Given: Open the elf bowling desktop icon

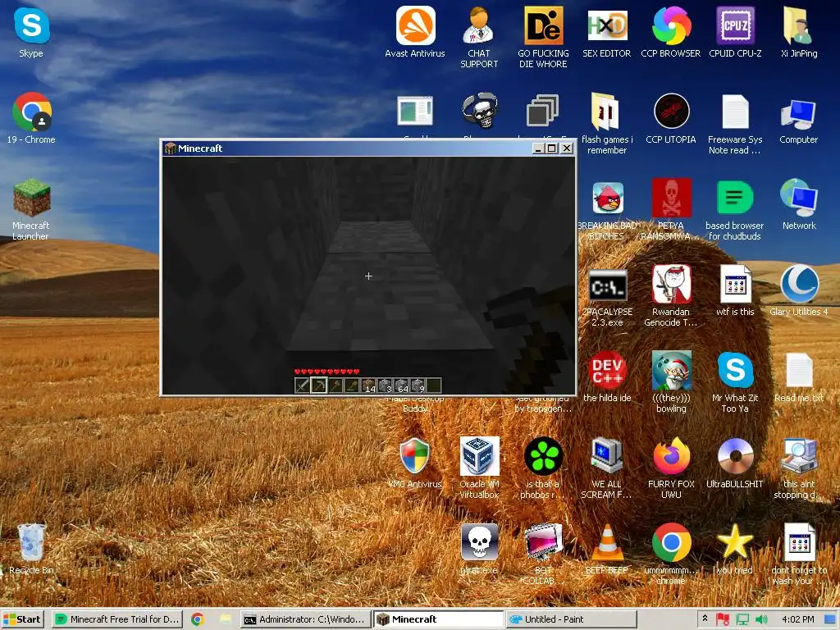Looking at the screenshot, I should pyautogui.click(x=671, y=382).
